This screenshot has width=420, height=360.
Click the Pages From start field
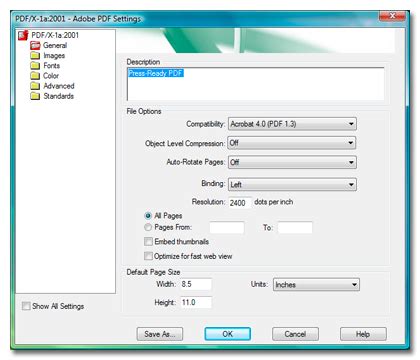227,228
